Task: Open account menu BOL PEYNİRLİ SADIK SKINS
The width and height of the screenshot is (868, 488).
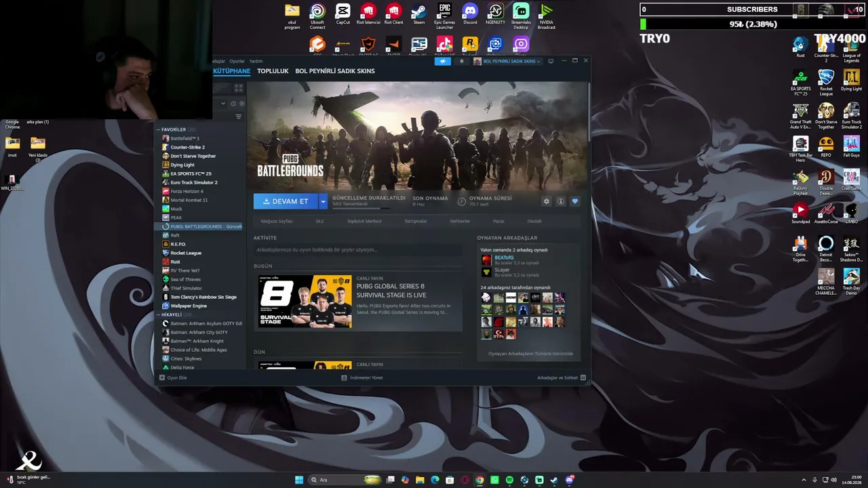Action: (x=507, y=61)
